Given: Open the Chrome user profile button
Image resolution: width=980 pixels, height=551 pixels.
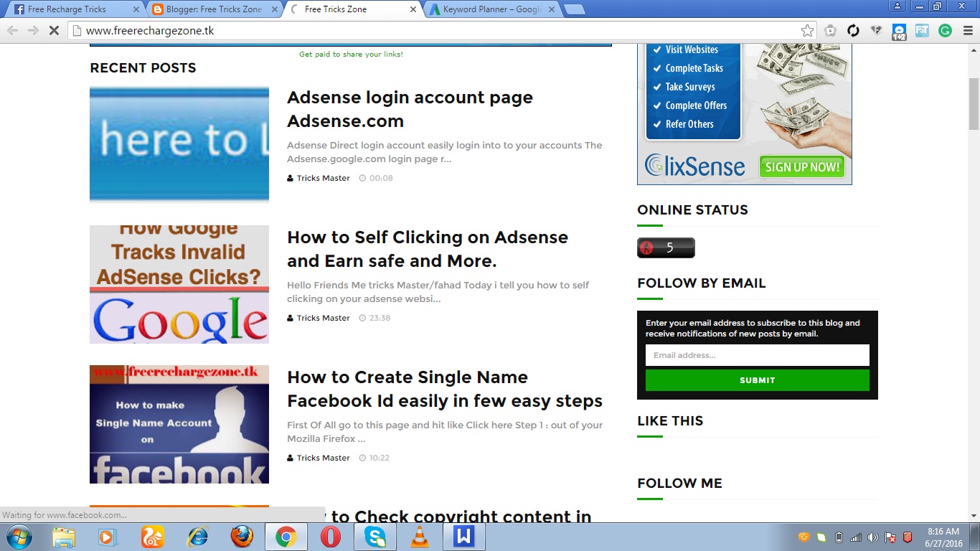Looking at the screenshot, I should (x=897, y=6).
